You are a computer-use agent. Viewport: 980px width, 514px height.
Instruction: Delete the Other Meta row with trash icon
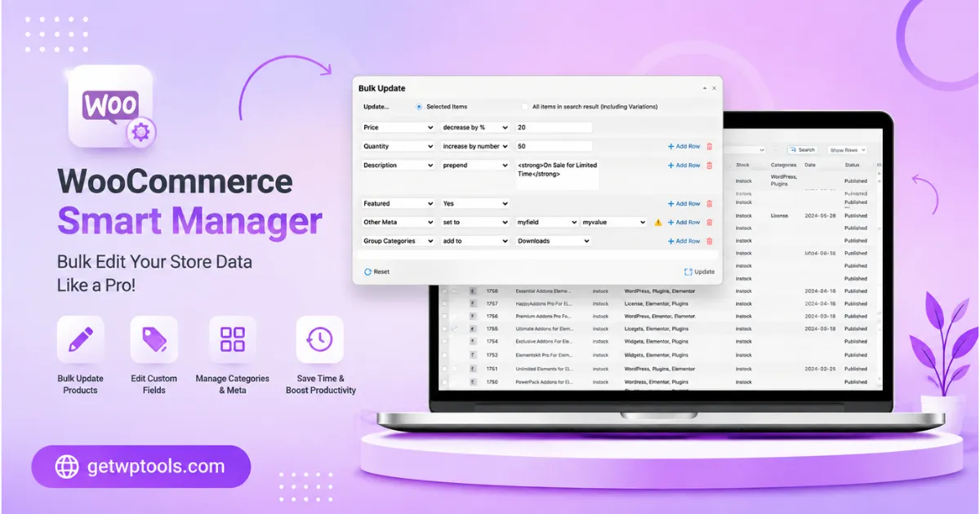click(x=709, y=222)
